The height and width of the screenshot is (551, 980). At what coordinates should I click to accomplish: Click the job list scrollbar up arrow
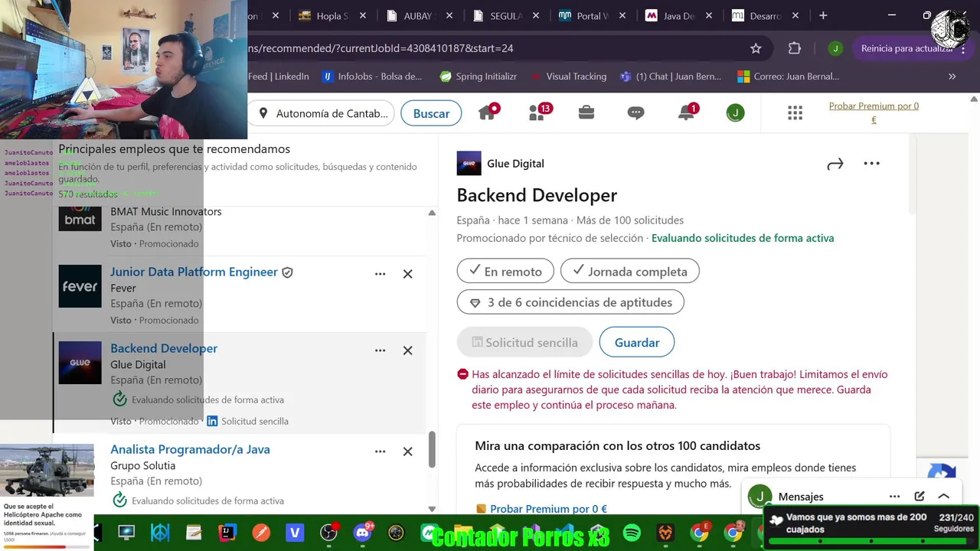pyautogui.click(x=432, y=214)
